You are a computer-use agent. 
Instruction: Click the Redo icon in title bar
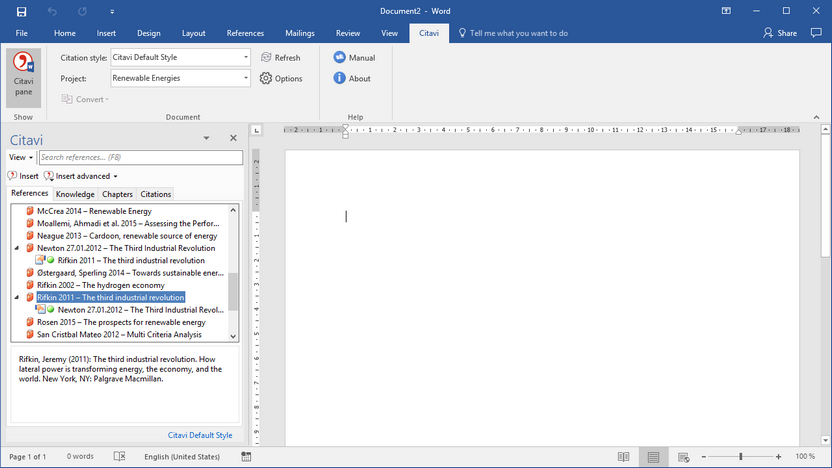pos(82,11)
